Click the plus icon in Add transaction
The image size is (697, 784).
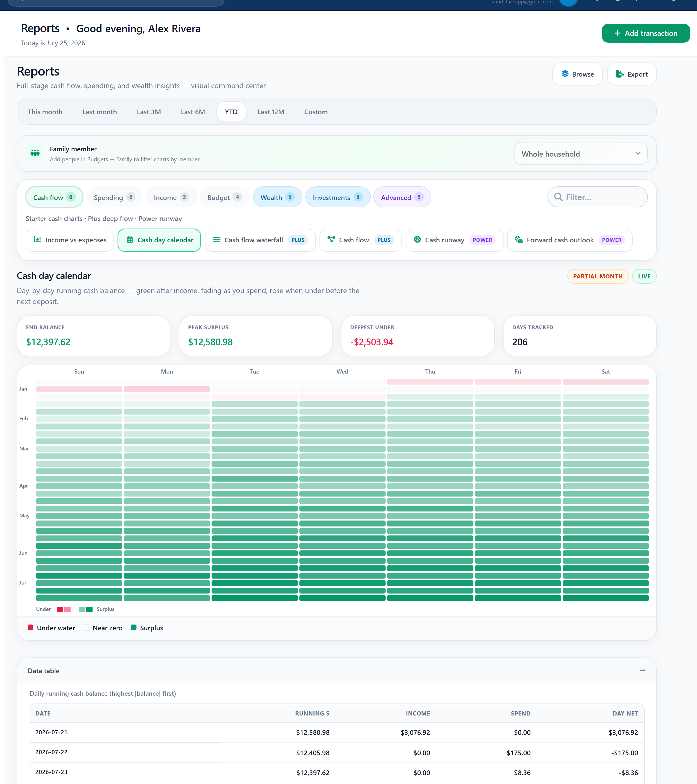coord(617,33)
